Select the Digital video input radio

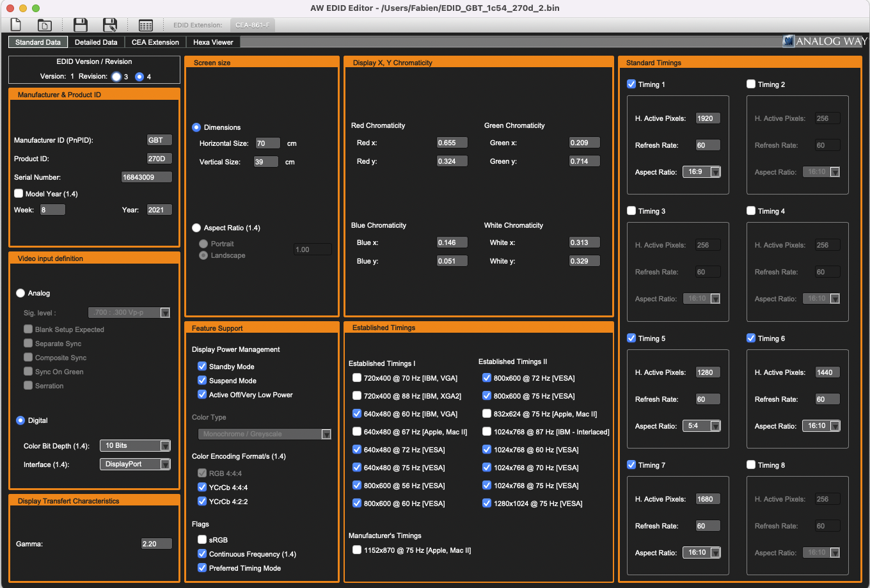click(x=20, y=420)
